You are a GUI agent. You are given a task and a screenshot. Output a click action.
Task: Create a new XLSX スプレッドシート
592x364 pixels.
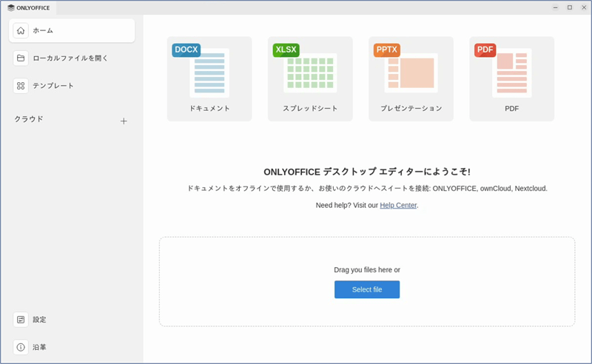[x=310, y=79]
